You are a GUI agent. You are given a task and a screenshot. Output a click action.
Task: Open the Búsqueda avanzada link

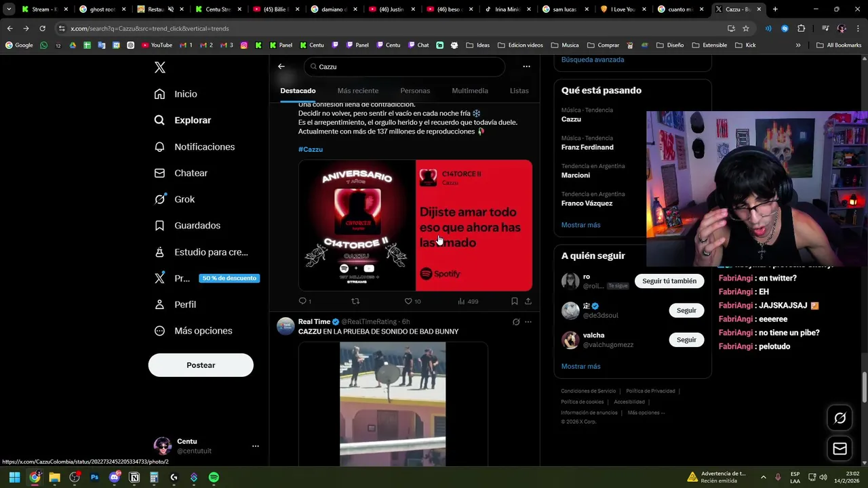pos(593,60)
